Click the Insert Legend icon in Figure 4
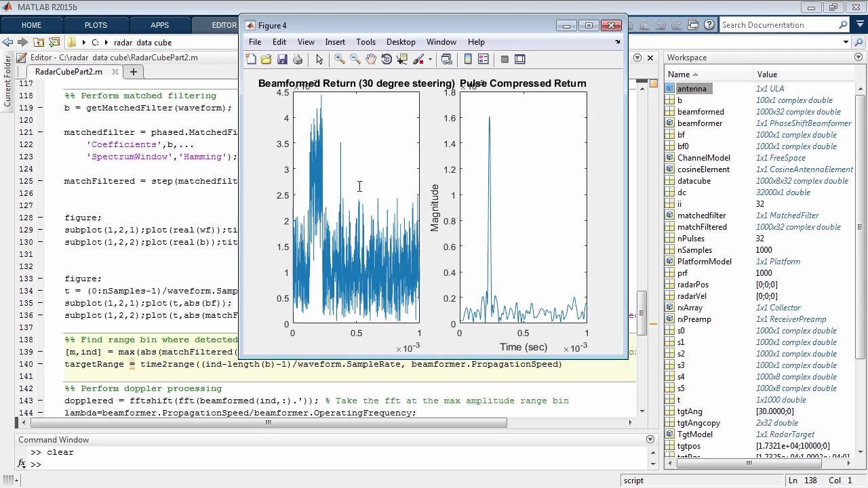This screenshot has width=868, height=488. [x=484, y=60]
